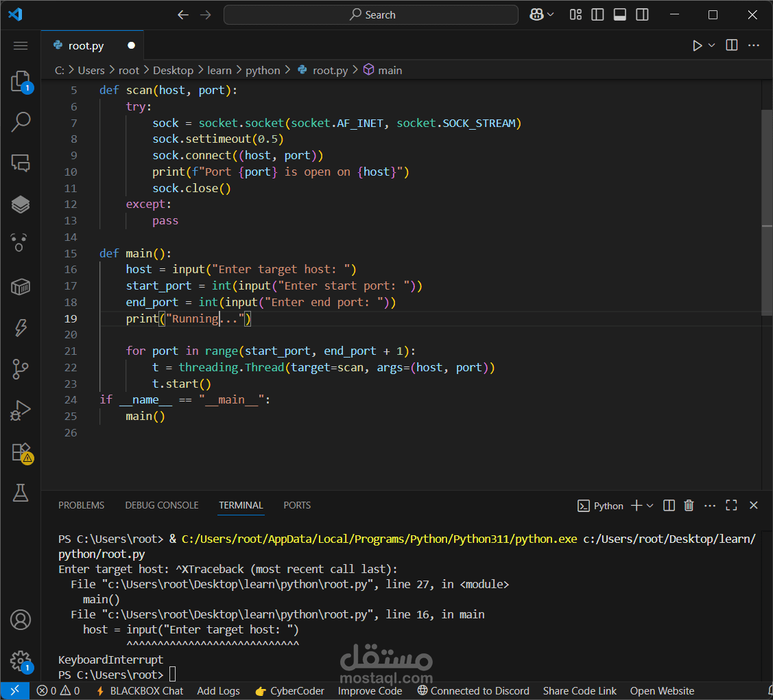The height and width of the screenshot is (700, 773).
Task: Go back using the left arrow
Action: pos(183,15)
